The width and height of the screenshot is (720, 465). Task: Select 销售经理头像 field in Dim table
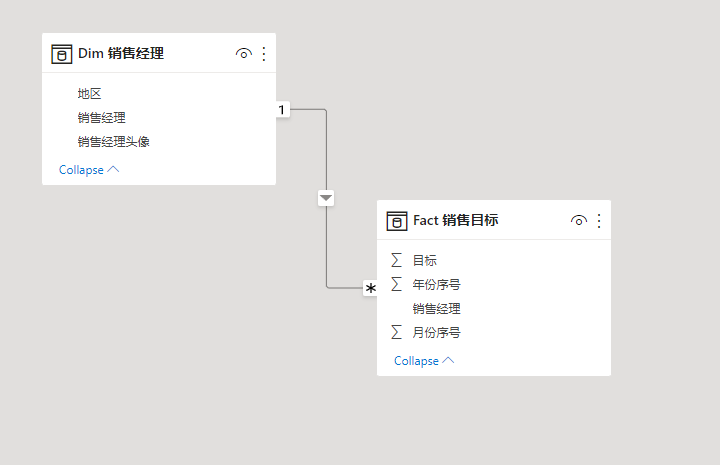[114, 142]
